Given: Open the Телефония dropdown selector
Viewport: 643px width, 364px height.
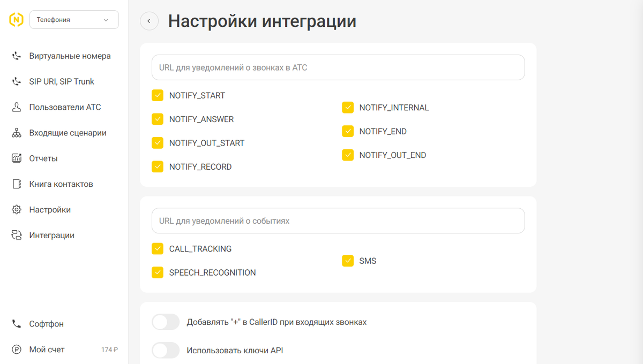Looking at the screenshot, I should (74, 20).
